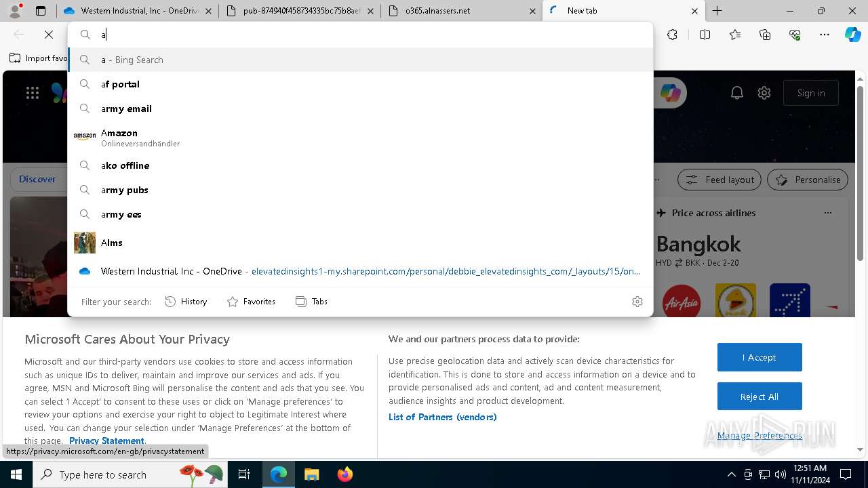Filter the search by Favorites
Image resolution: width=868 pixels, height=488 pixels.
251,302
